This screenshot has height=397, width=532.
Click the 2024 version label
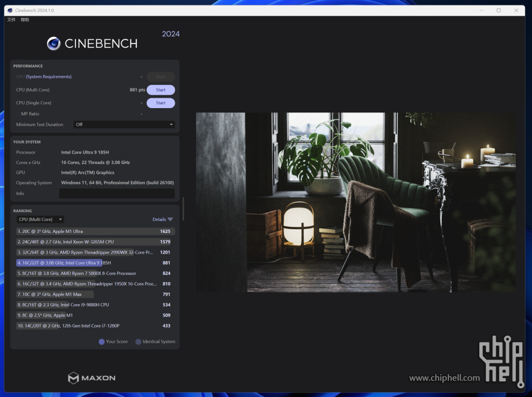pos(170,34)
